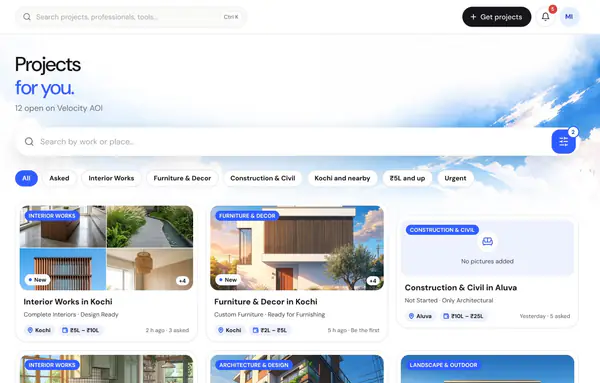This screenshot has height=383, width=600.
Task: Open the Interior Works in Kochi photo collage
Action: (106, 248)
